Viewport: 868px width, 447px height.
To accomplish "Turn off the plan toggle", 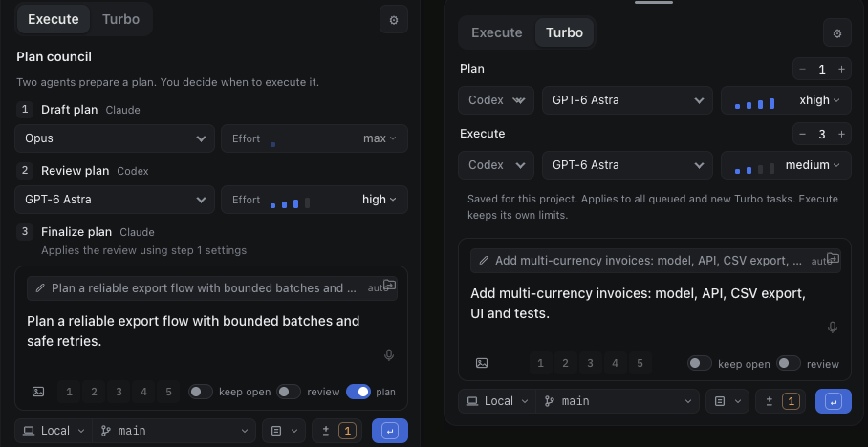I will (x=358, y=392).
